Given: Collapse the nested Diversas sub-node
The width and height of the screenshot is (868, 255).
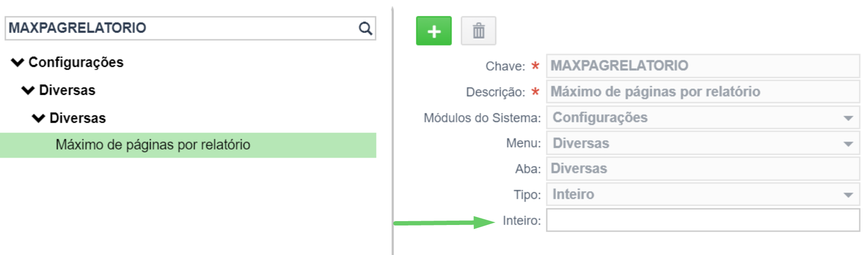Looking at the screenshot, I should point(39,118).
